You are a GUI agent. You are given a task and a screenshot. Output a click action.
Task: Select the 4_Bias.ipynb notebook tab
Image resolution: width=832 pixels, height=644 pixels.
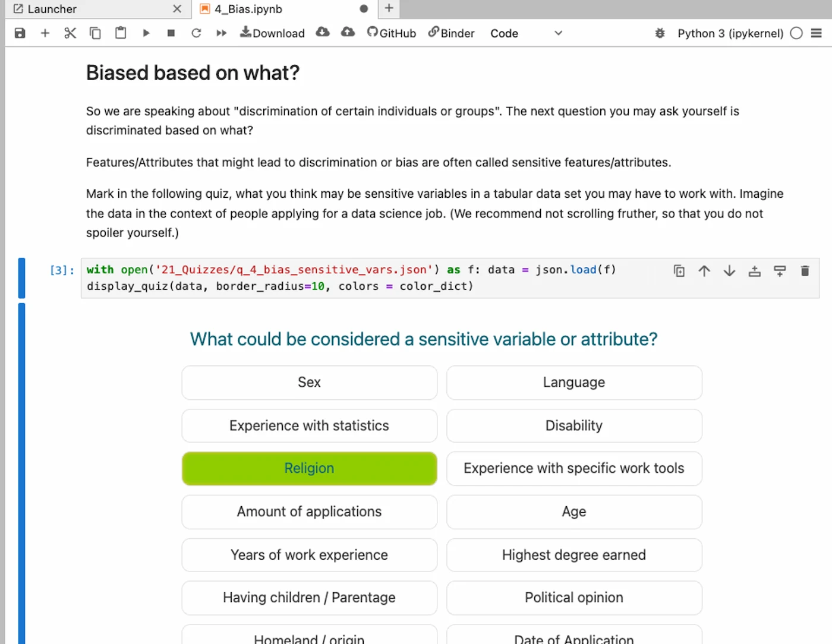click(247, 9)
